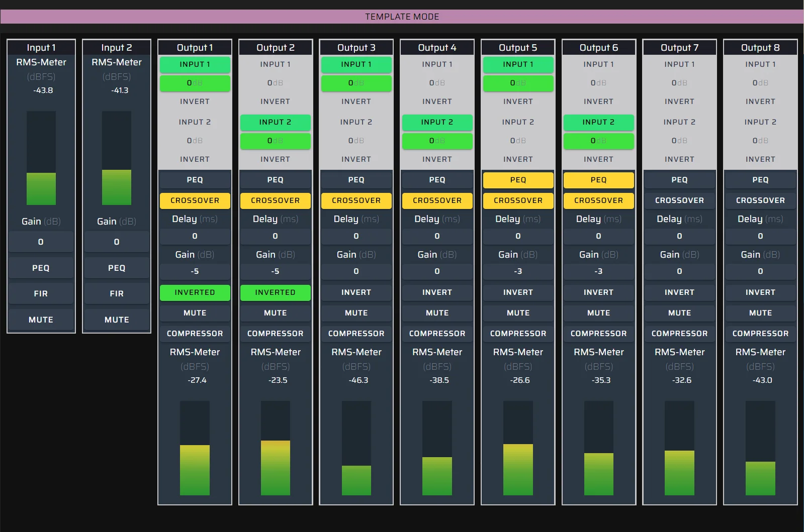Mute the Input 1 channel
804x532 pixels.
pyautogui.click(x=41, y=320)
